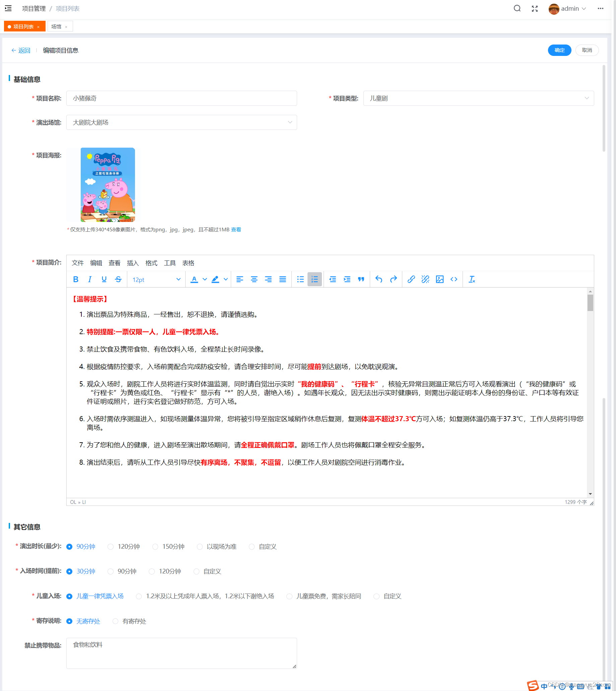Align text right in editor
The height and width of the screenshot is (691, 616).
point(268,279)
